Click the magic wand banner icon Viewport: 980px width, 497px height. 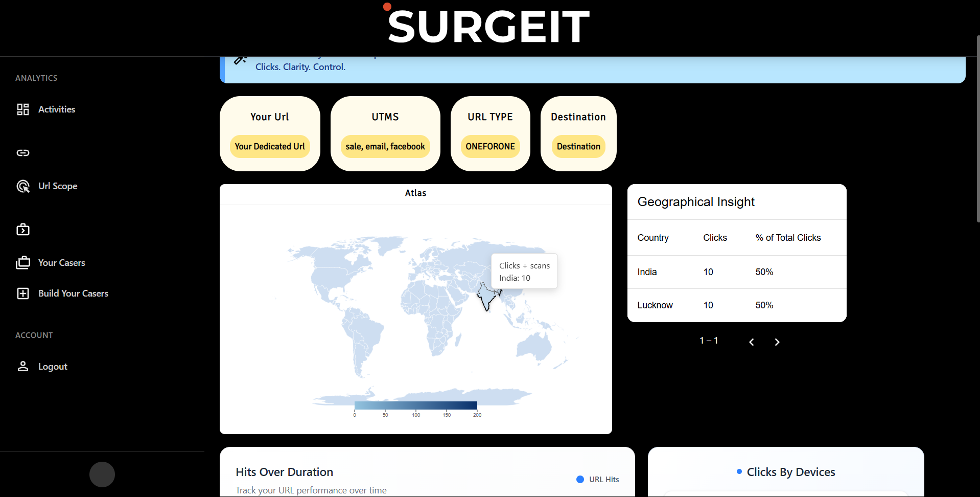(240, 59)
